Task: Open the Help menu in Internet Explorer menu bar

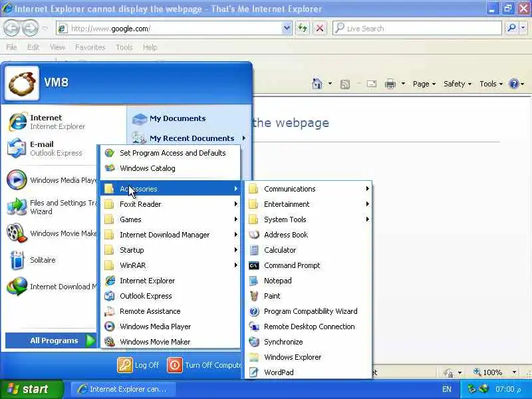Action: coord(150,47)
